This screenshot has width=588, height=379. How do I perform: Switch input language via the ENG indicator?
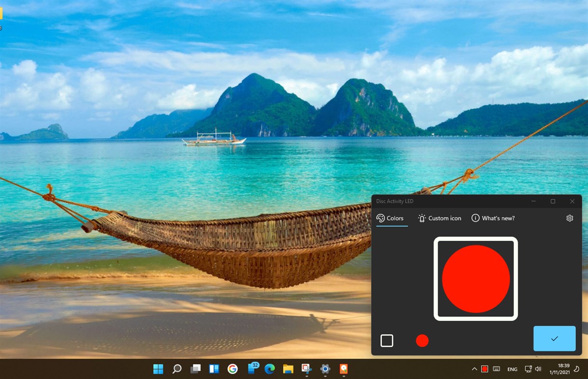[x=512, y=369]
